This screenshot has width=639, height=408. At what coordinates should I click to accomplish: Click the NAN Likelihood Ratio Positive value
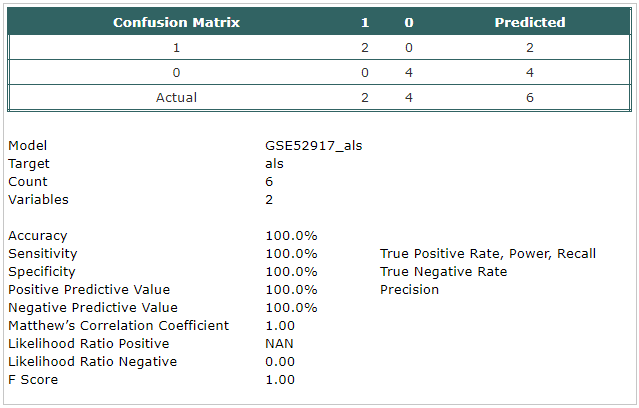tap(279, 344)
